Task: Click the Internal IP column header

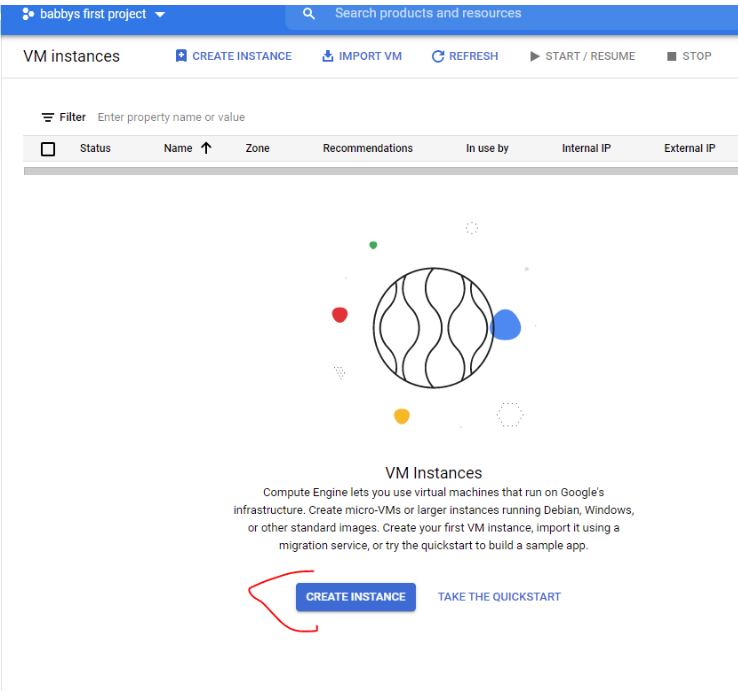Action: (586, 148)
